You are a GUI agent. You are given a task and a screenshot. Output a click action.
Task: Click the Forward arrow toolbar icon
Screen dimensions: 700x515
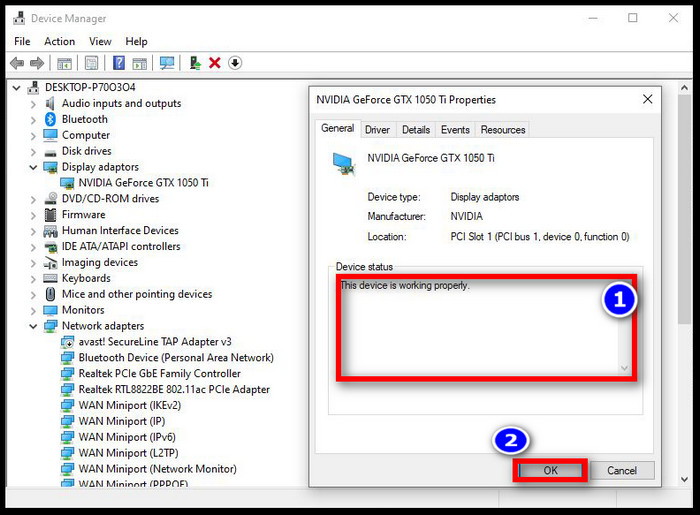(37, 63)
